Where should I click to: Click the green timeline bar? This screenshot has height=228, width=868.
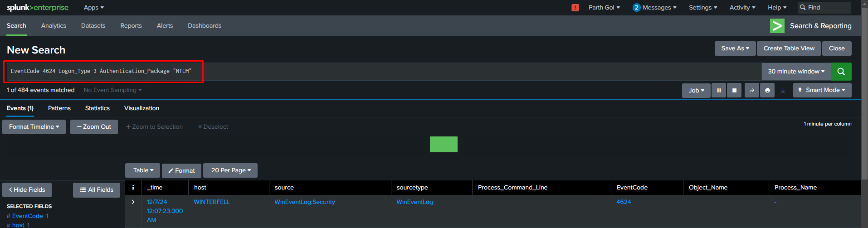tap(444, 144)
